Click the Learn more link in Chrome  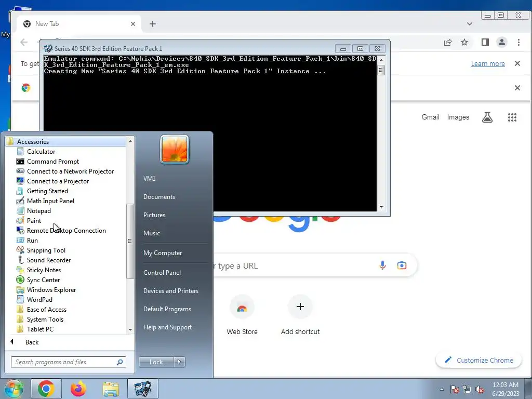point(488,64)
